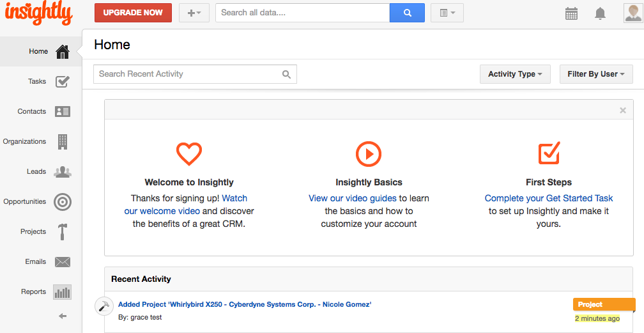
Task: Open the user profile avatar
Action: coord(632,13)
